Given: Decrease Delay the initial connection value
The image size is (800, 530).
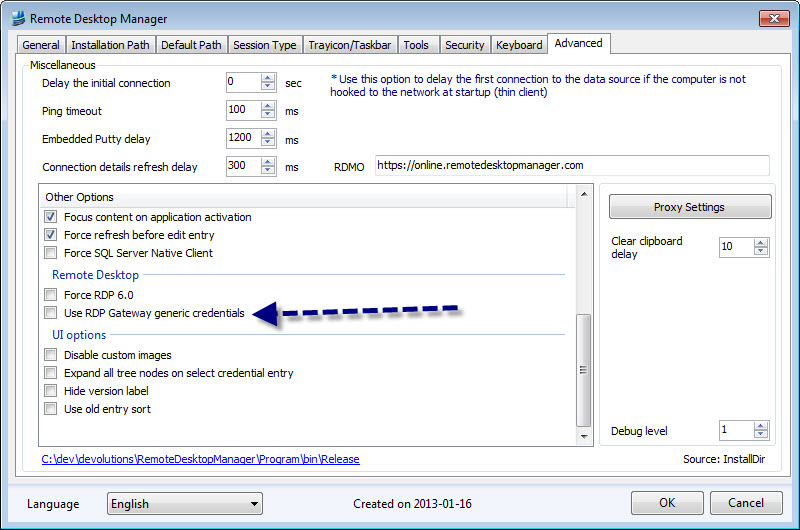Looking at the screenshot, I should click(268, 86).
